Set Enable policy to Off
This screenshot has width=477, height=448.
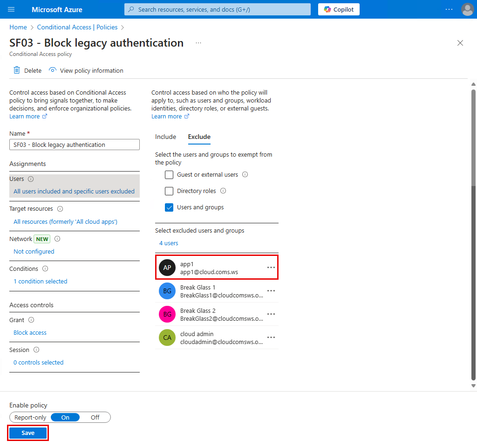(95, 417)
